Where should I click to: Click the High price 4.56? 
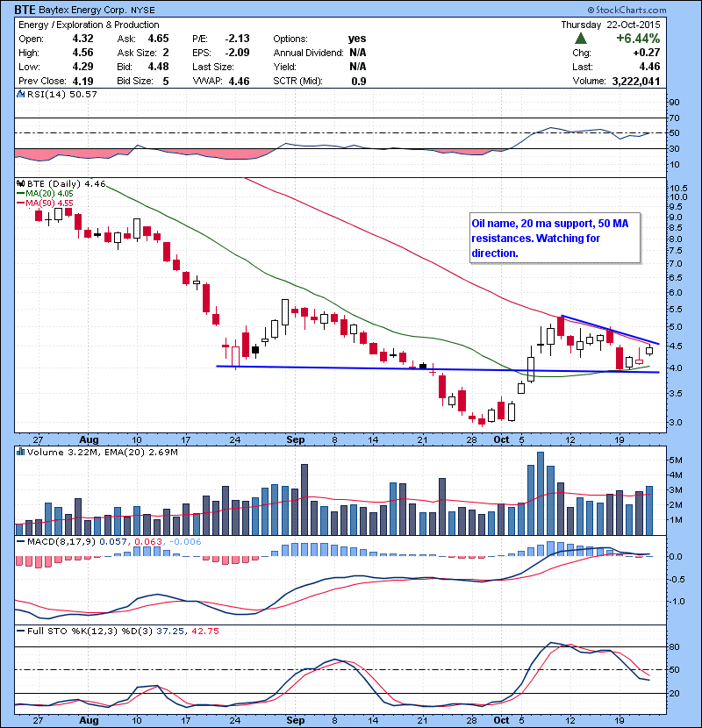(x=82, y=53)
